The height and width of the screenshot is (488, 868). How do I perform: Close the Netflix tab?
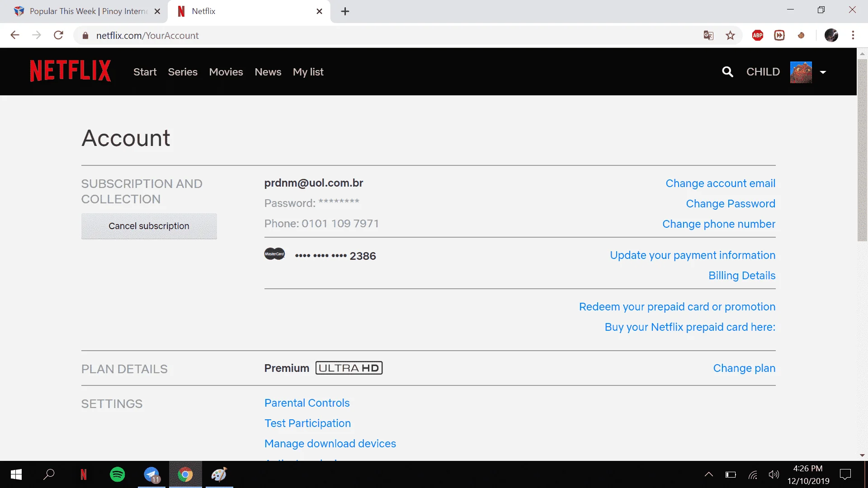pyautogui.click(x=319, y=11)
